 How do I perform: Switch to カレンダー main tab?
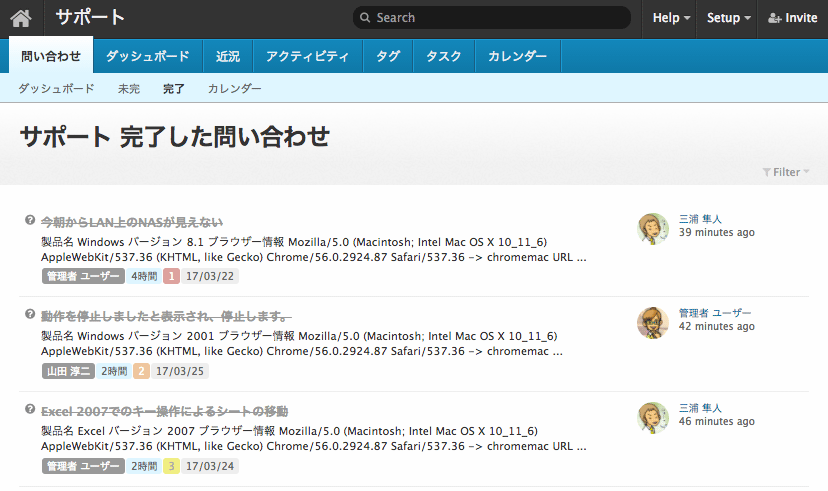click(x=518, y=55)
